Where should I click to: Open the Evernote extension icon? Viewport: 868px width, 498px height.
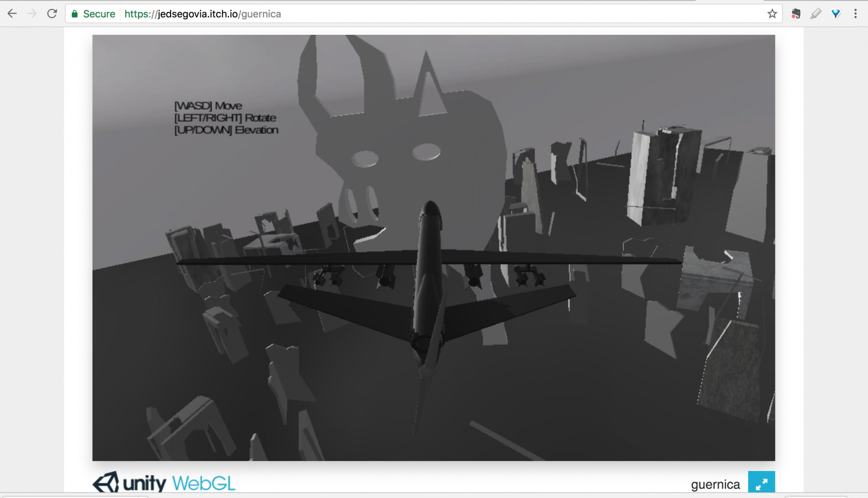click(796, 14)
